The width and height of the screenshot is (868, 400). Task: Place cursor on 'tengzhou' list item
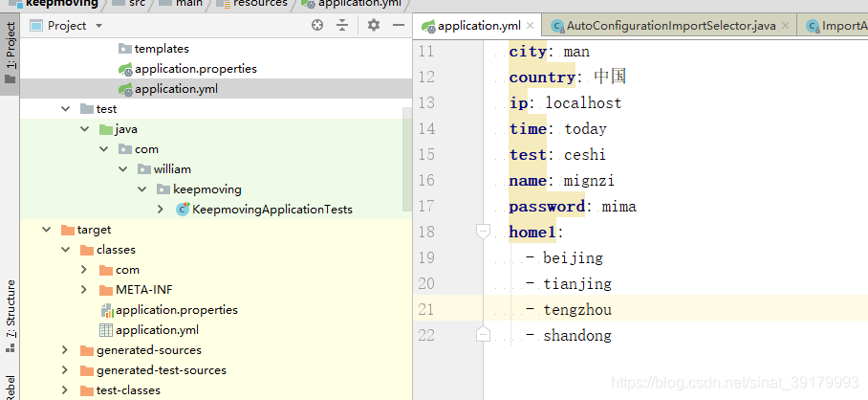[577, 309]
